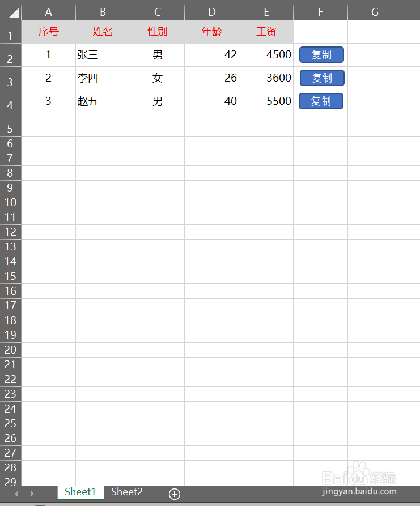Screen dimensions: 420x506
Task: Select the age cell 26
Action: [212, 78]
